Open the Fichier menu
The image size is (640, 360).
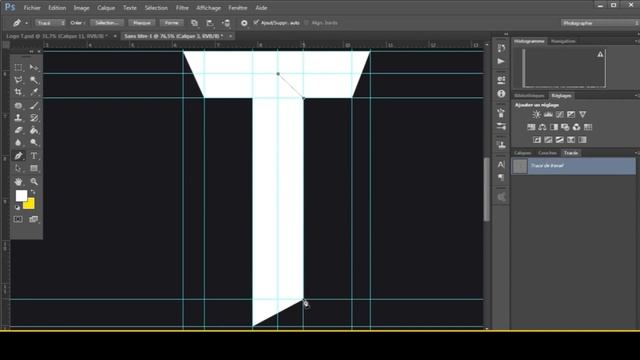point(32,8)
